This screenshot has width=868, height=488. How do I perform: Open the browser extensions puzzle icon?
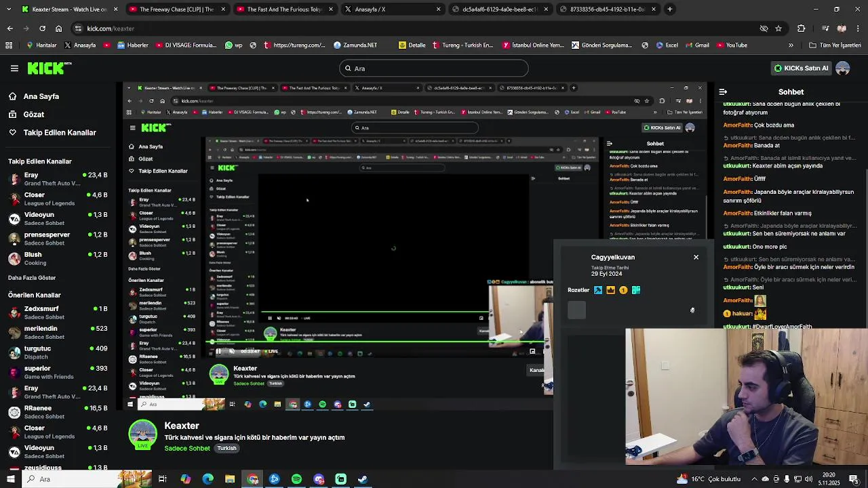click(802, 28)
